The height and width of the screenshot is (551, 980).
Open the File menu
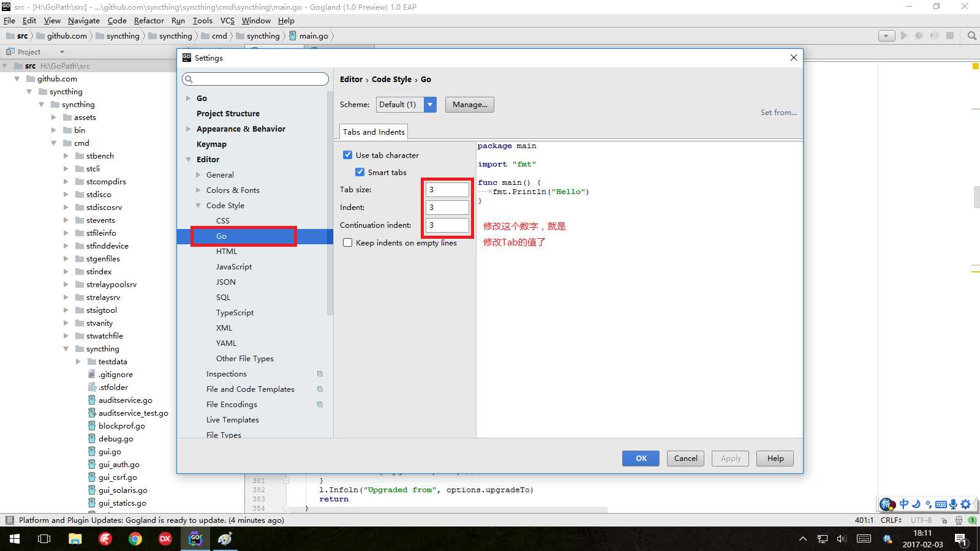tap(9, 20)
